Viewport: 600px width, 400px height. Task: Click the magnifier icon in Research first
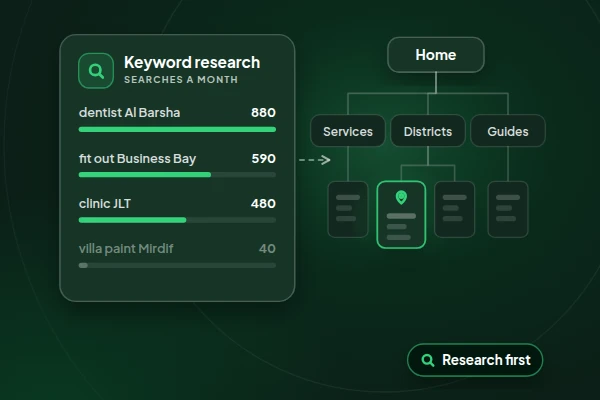pyautogui.click(x=427, y=360)
